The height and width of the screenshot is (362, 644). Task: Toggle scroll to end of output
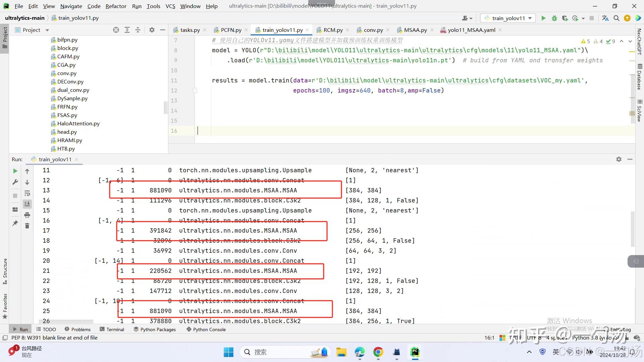click(x=27, y=204)
